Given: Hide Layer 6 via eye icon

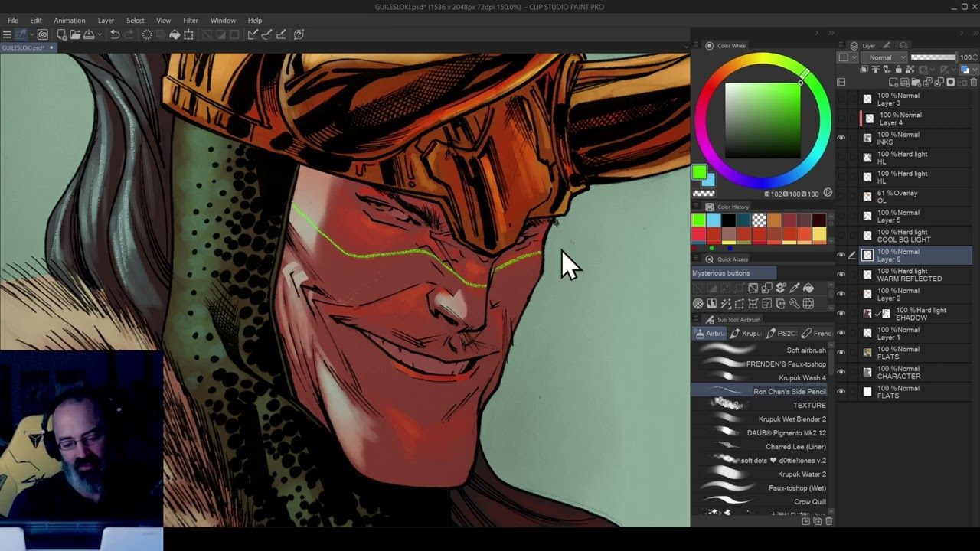Looking at the screenshot, I should click(841, 255).
